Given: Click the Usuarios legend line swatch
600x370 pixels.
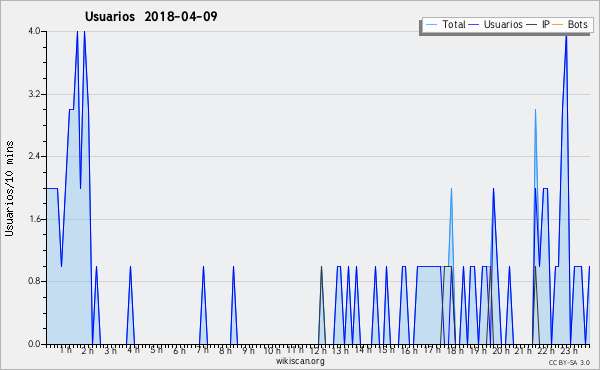Looking at the screenshot, I should pos(474,25).
